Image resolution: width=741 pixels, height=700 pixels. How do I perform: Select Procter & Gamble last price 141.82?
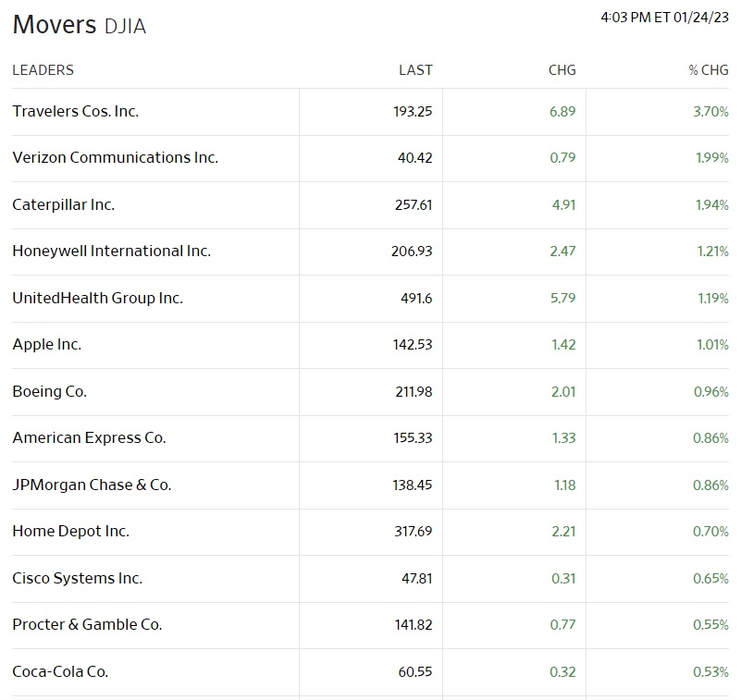tap(414, 625)
